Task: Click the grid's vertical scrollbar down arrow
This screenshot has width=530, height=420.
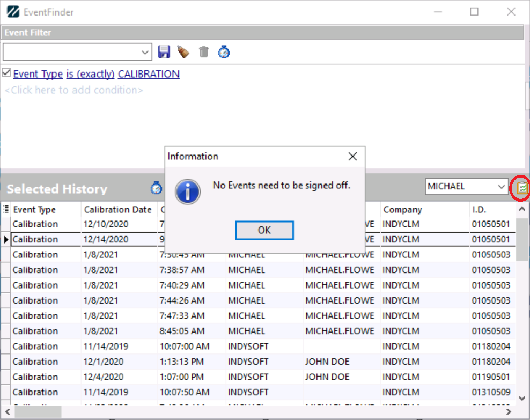Action: click(522, 398)
